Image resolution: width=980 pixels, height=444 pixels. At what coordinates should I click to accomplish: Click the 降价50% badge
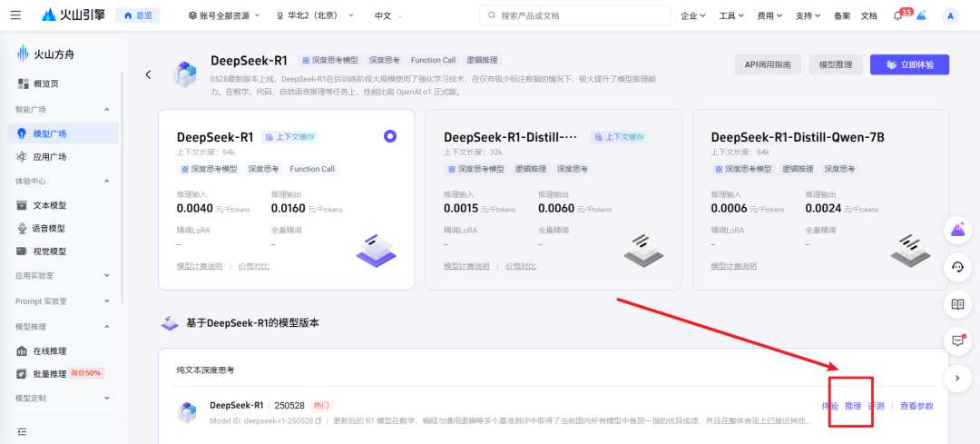pos(86,373)
